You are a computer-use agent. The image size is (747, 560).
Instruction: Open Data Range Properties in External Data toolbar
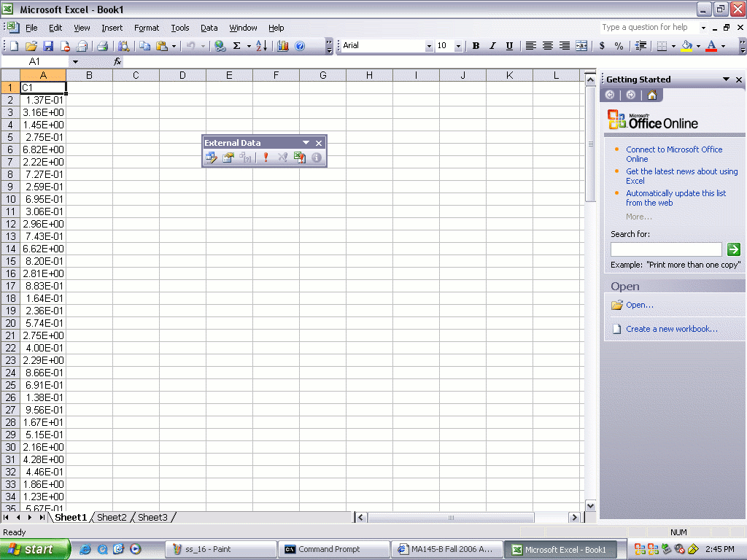point(228,157)
